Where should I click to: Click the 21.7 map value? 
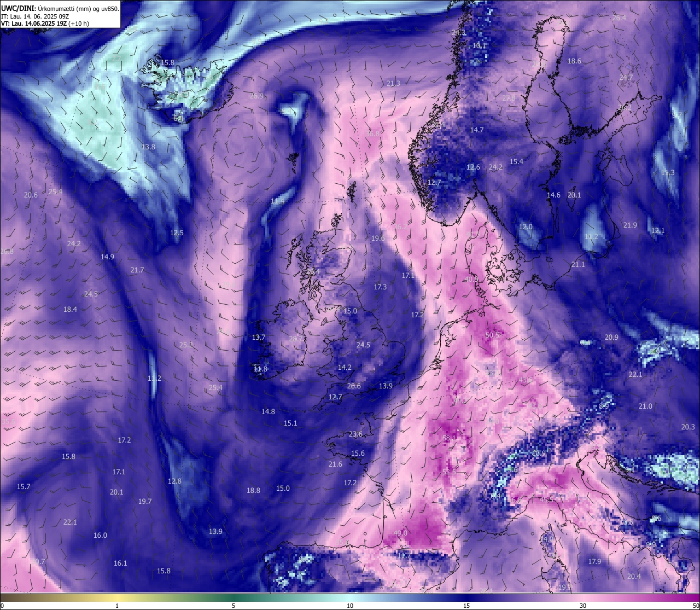tap(137, 270)
